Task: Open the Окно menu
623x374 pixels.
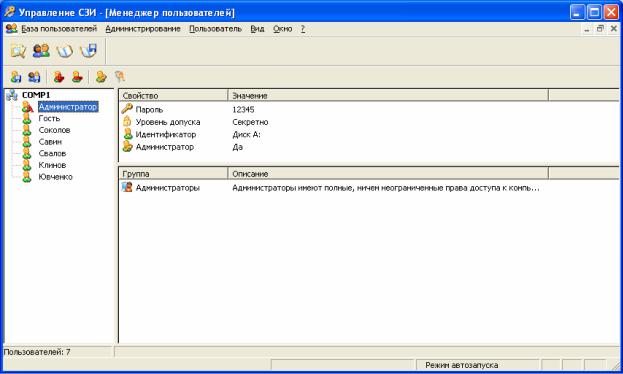Action: [x=282, y=29]
